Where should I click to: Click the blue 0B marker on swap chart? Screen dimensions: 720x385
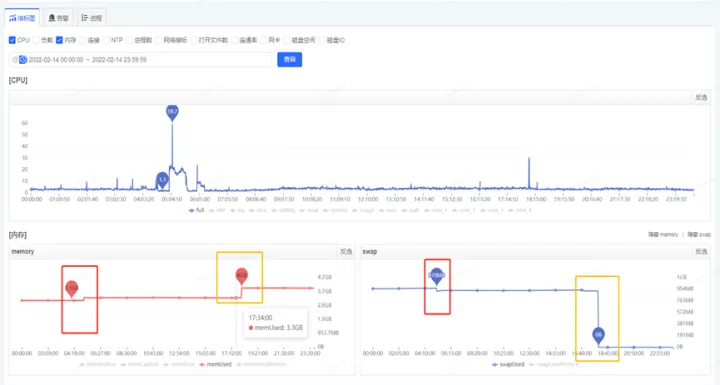coord(598,335)
